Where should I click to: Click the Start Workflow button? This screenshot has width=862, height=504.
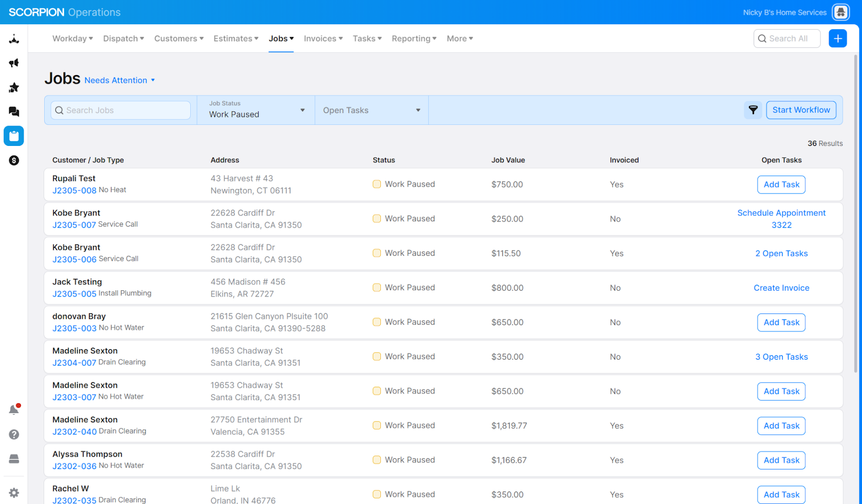(801, 110)
